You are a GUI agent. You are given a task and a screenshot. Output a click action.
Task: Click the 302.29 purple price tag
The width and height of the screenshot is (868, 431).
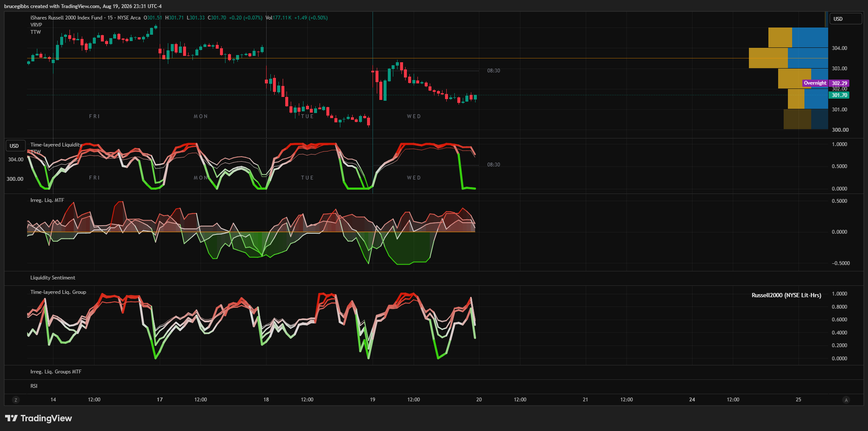(839, 83)
